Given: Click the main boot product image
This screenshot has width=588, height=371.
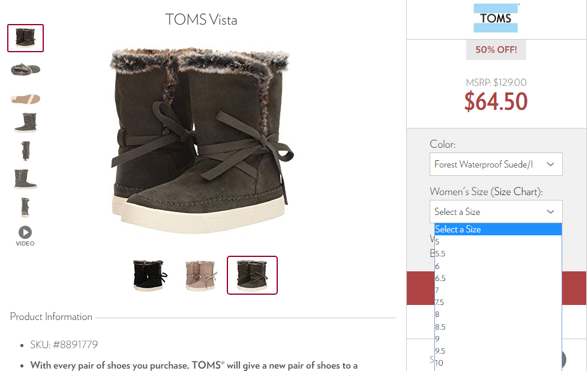Looking at the screenshot, I should tap(202, 139).
